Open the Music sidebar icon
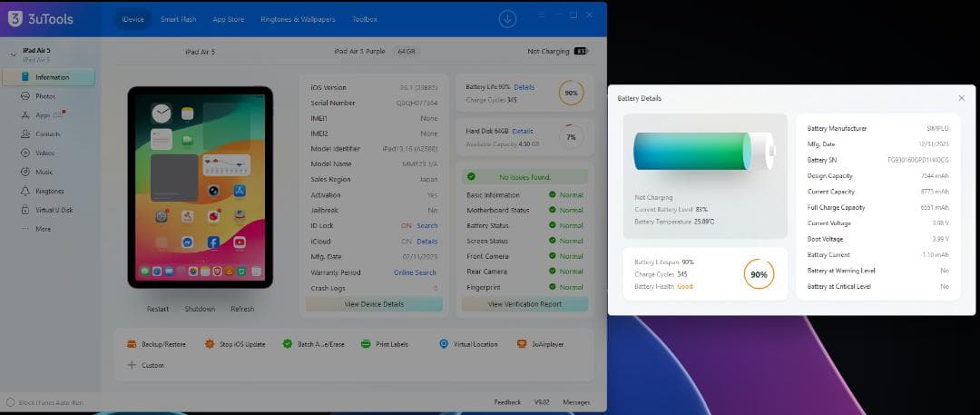The image size is (980, 415). pos(25,172)
